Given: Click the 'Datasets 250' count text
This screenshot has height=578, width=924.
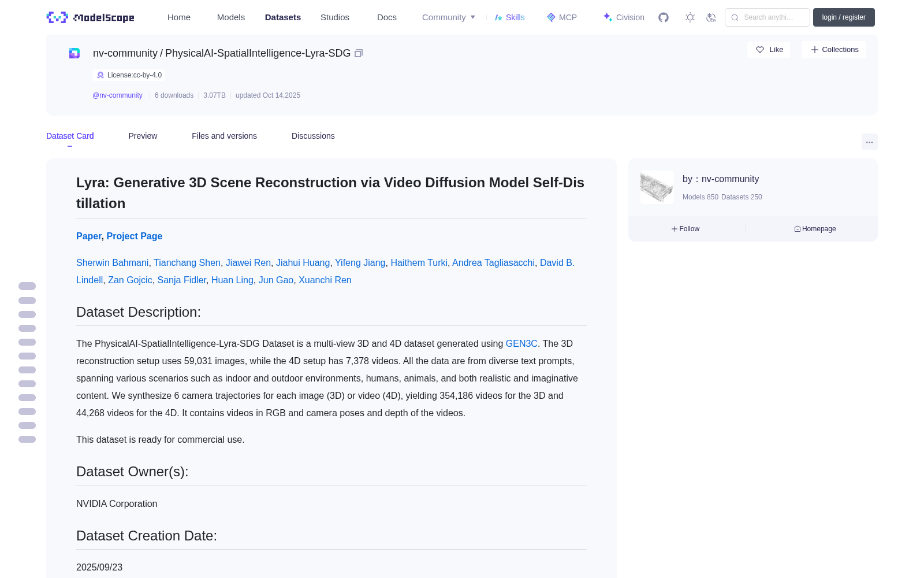Looking at the screenshot, I should 742,197.
